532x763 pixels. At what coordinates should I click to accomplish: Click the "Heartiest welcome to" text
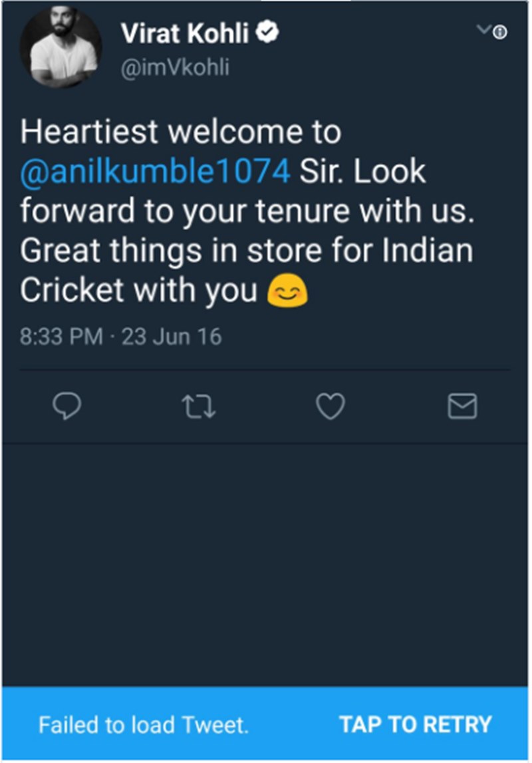180,132
